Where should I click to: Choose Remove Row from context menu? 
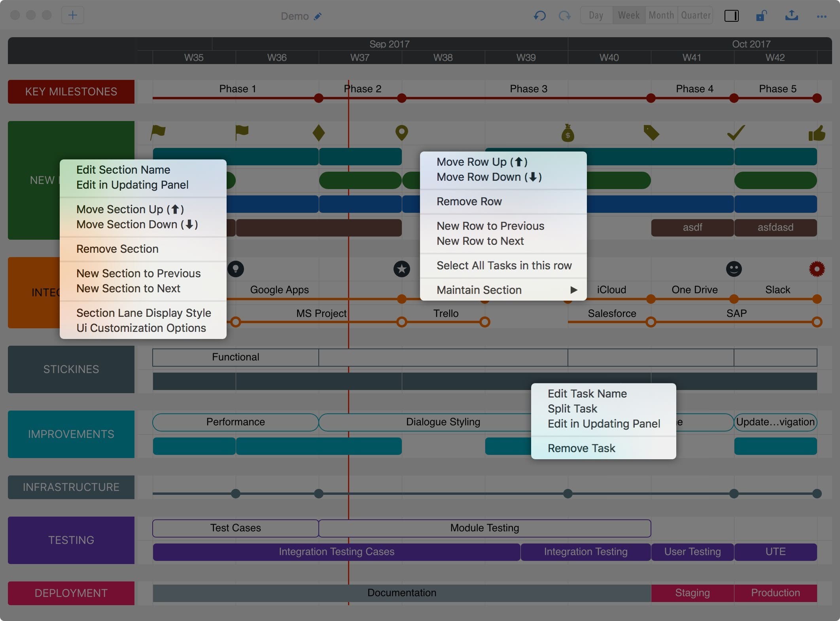469,201
